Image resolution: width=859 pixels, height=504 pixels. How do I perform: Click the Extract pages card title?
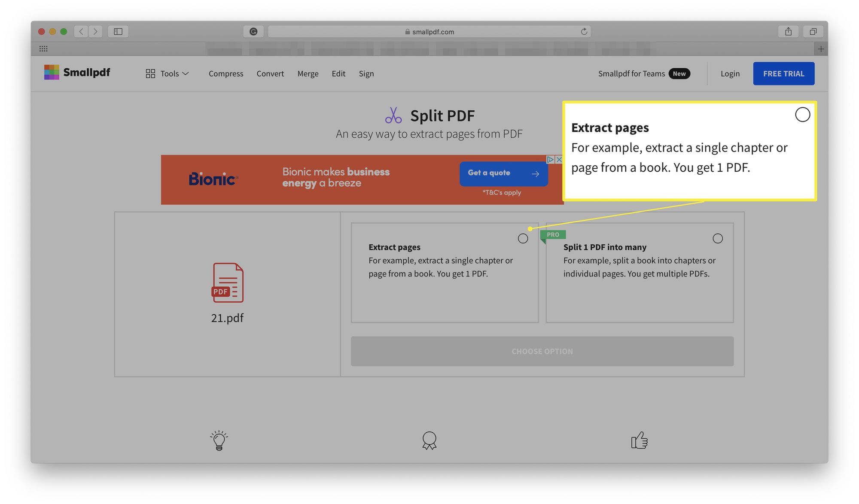394,247
